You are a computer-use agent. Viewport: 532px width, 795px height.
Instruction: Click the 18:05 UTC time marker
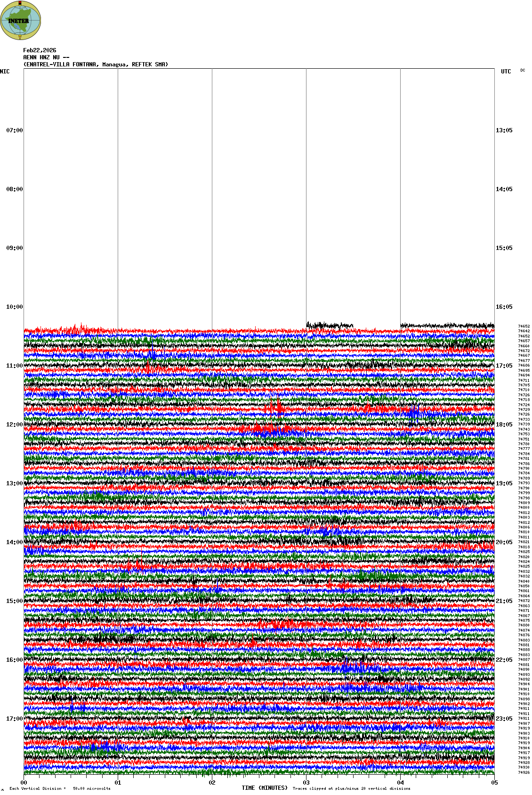pos(504,425)
